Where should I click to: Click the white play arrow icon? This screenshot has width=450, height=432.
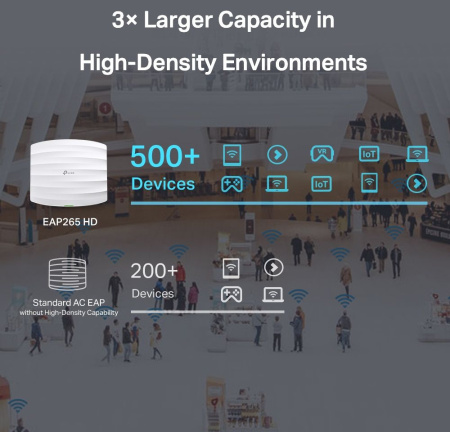pos(274,267)
